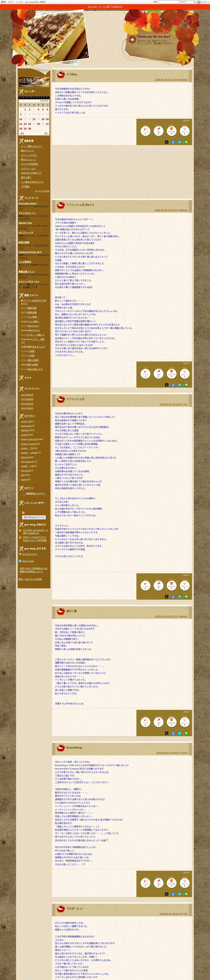Click the いいね reaction under エコDay post
Image resolution: width=210 pixels, height=980 pixels.
coord(145,131)
